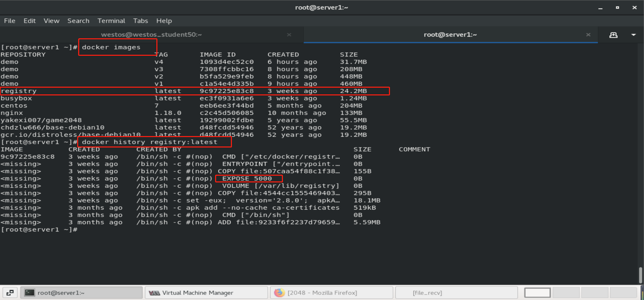This screenshot has width=644, height=300.
Task: Select the first workspace switcher box
Action: [537, 293]
